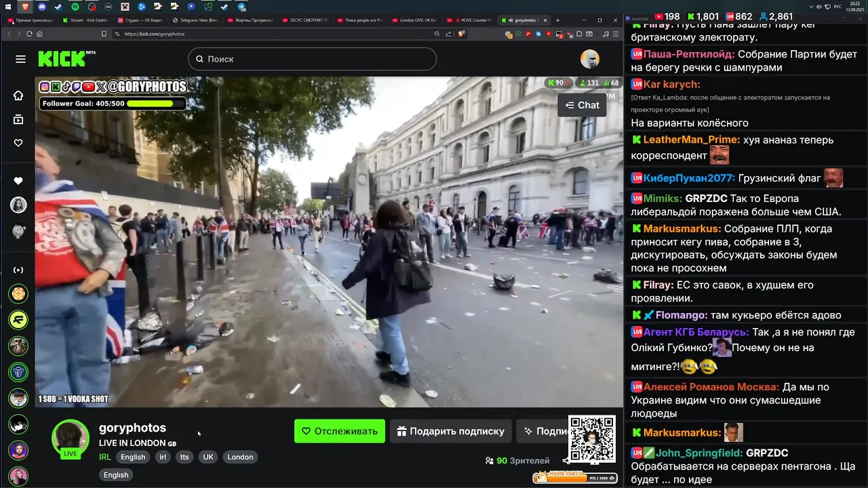Open Brave shields icon in address bar
This screenshot has width=868, height=488.
click(462, 34)
